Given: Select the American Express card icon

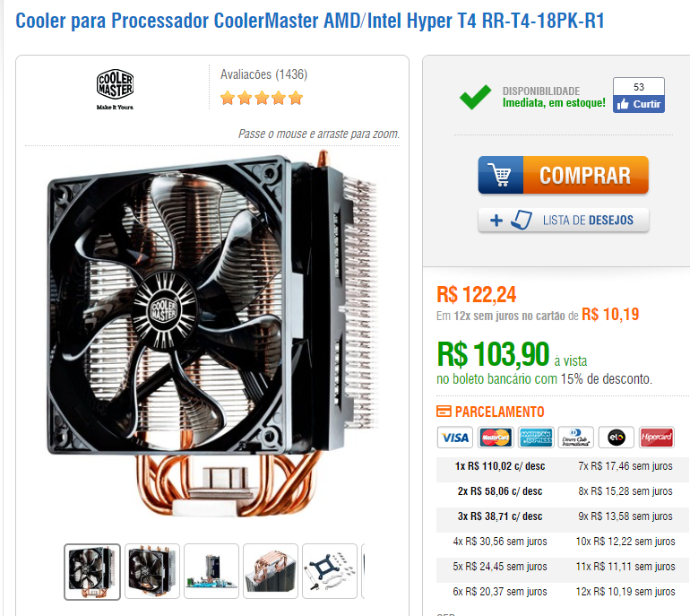Looking at the screenshot, I should [x=536, y=438].
